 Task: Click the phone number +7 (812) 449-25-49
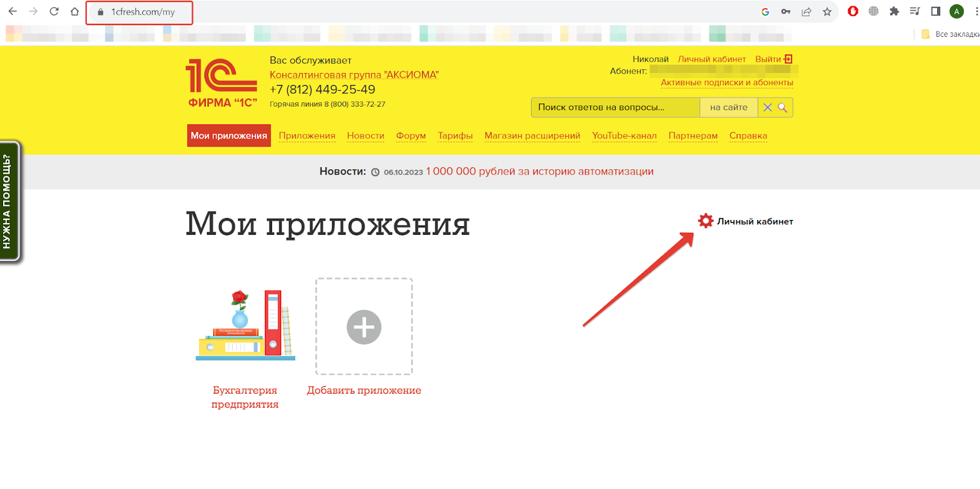point(322,89)
